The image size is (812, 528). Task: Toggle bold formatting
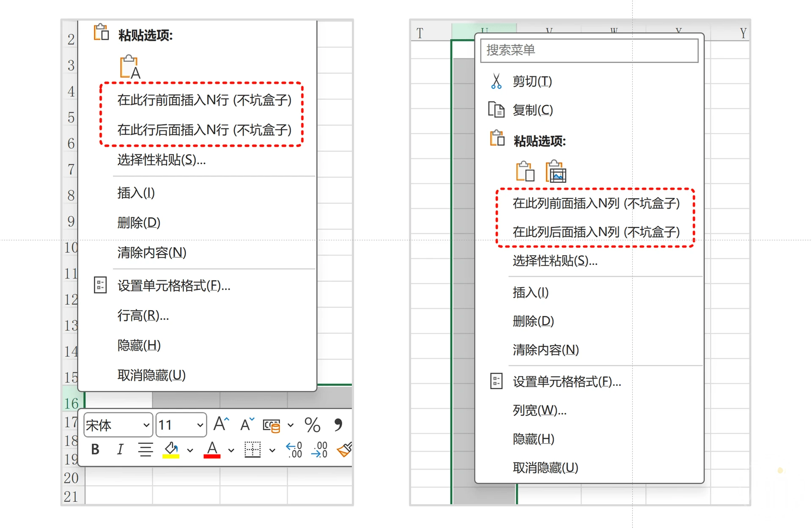95,449
